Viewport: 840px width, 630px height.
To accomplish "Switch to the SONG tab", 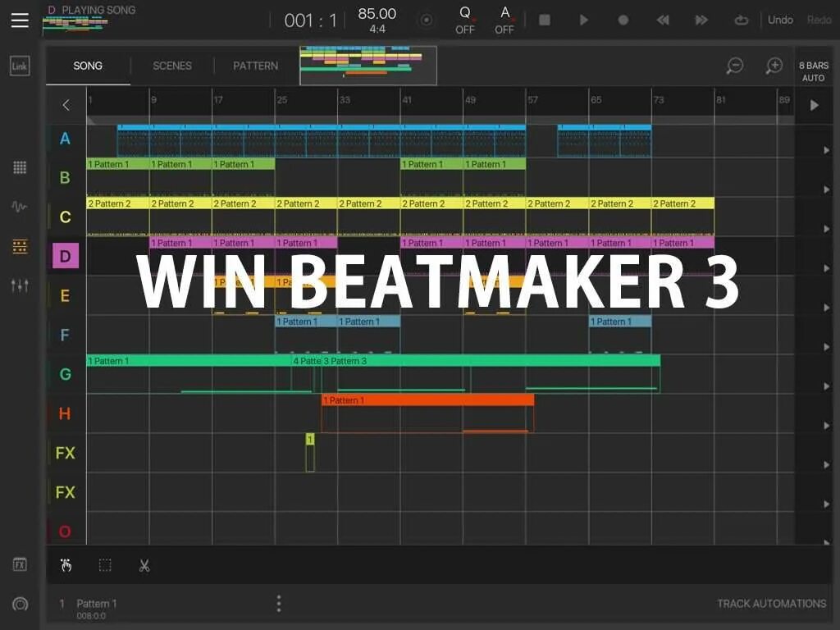I will click(88, 66).
